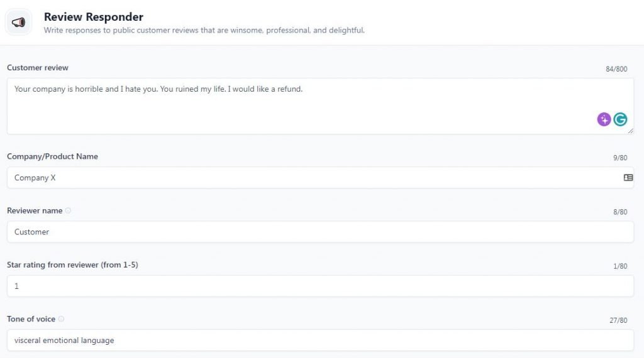Click the Tone of voice label
The height and width of the screenshot is (358, 644).
[x=31, y=318]
